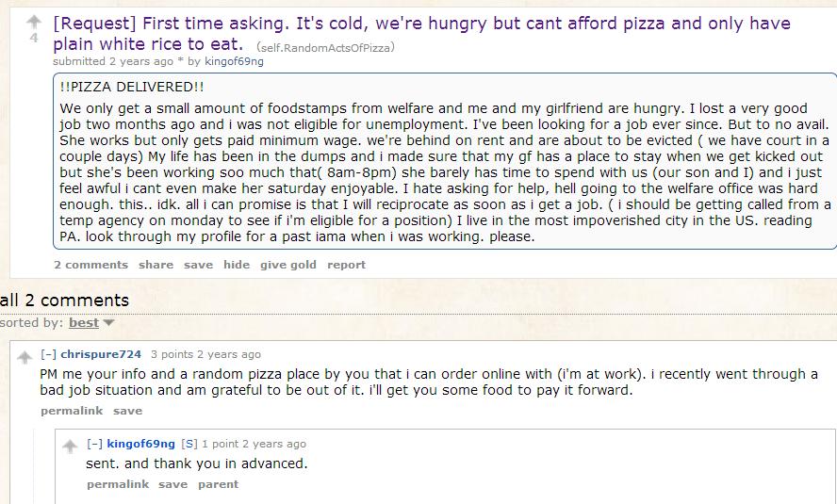
Task: Go to parent of kingof69ng's reply
Action: 218,484
